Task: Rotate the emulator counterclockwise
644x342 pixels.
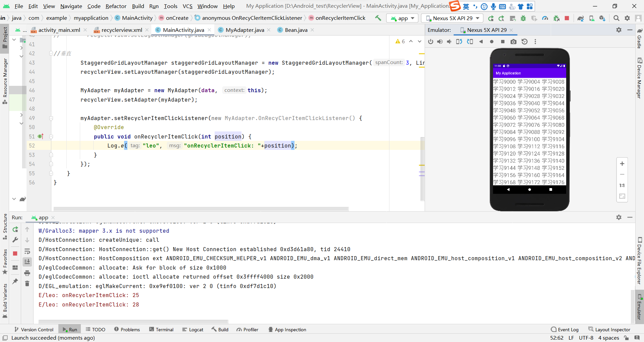Action: click(x=459, y=42)
